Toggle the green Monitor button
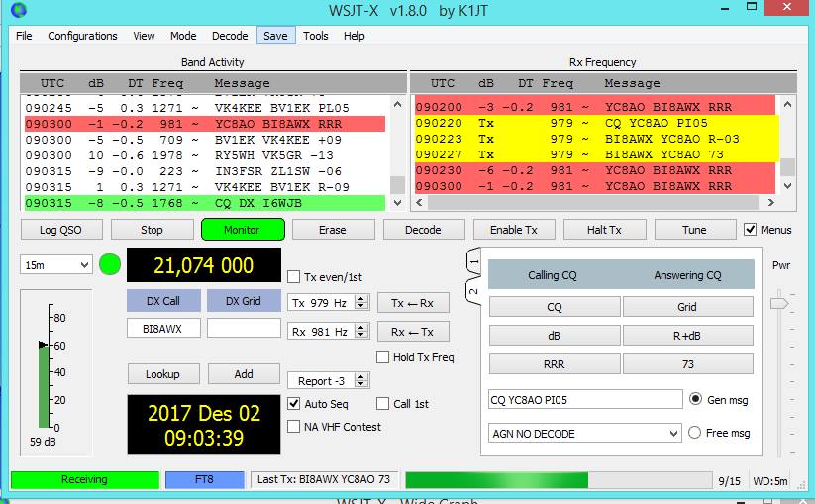The height and width of the screenshot is (504, 815). point(243,229)
